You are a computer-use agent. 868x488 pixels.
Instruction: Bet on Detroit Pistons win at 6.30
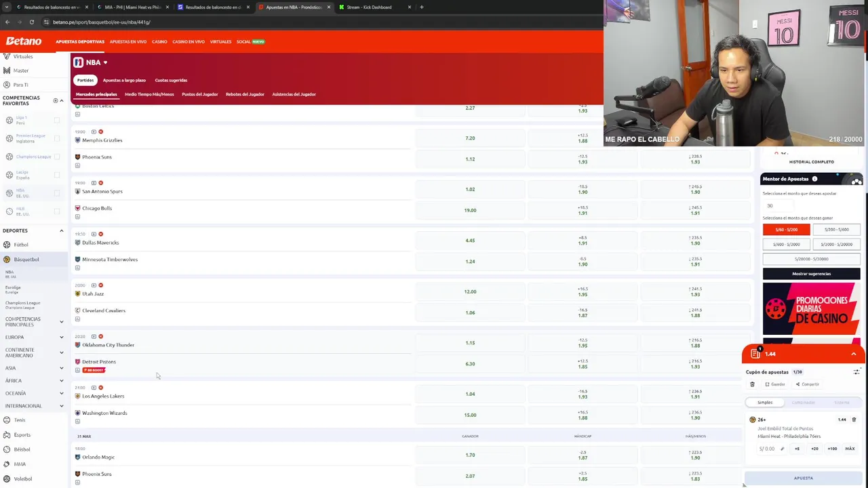[x=470, y=363]
